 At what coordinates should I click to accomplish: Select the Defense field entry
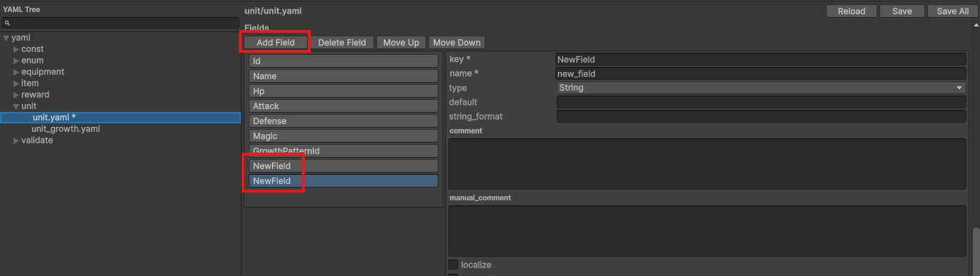tap(343, 121)
